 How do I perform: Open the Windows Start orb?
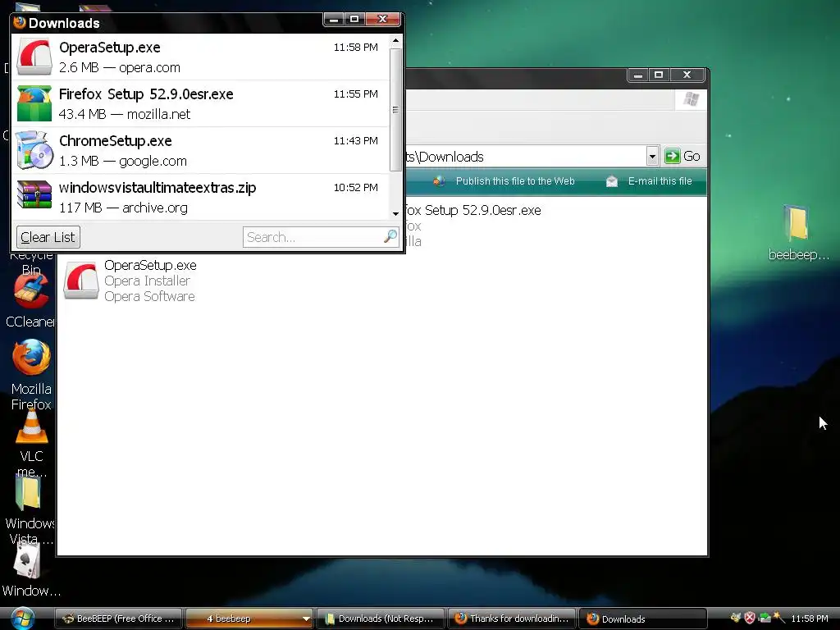point(22,619)
